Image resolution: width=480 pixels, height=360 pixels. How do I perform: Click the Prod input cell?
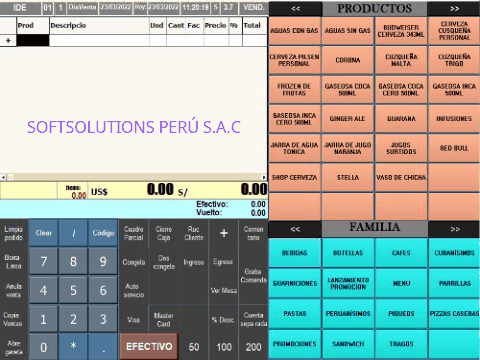[33, 40]
